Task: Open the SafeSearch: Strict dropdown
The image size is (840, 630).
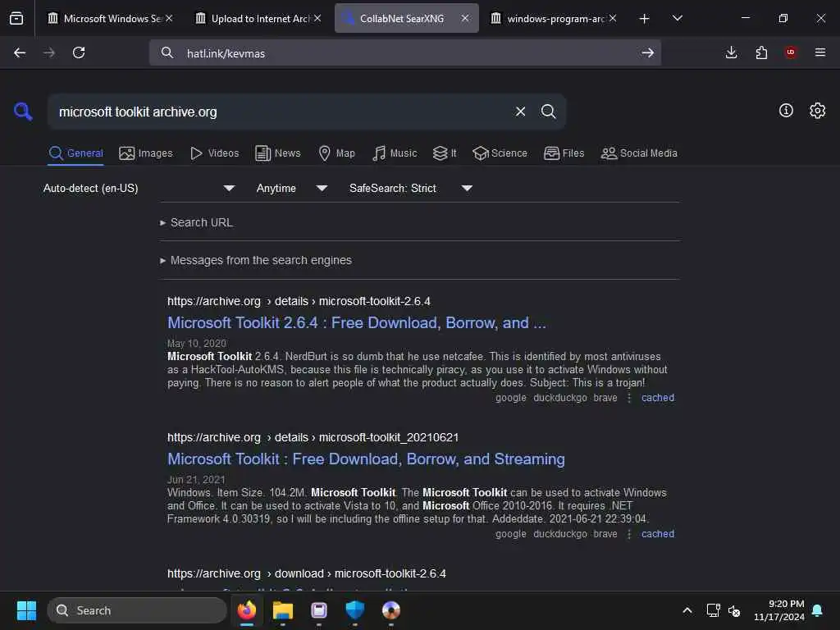Action: 410,188
